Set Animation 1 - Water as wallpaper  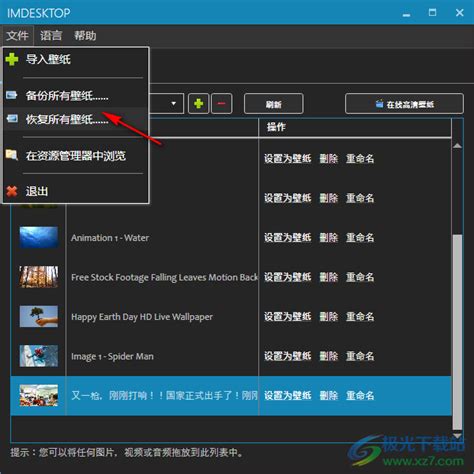pyautogui.click(x=288, y=238)
